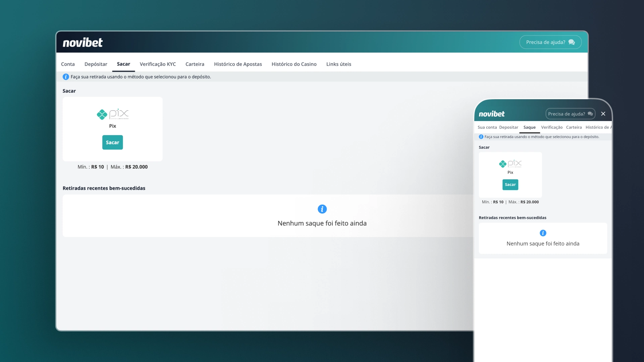Open the Carteira mobile tab
The height and width of the screenshot is (362, 644).
pos(574,127)
